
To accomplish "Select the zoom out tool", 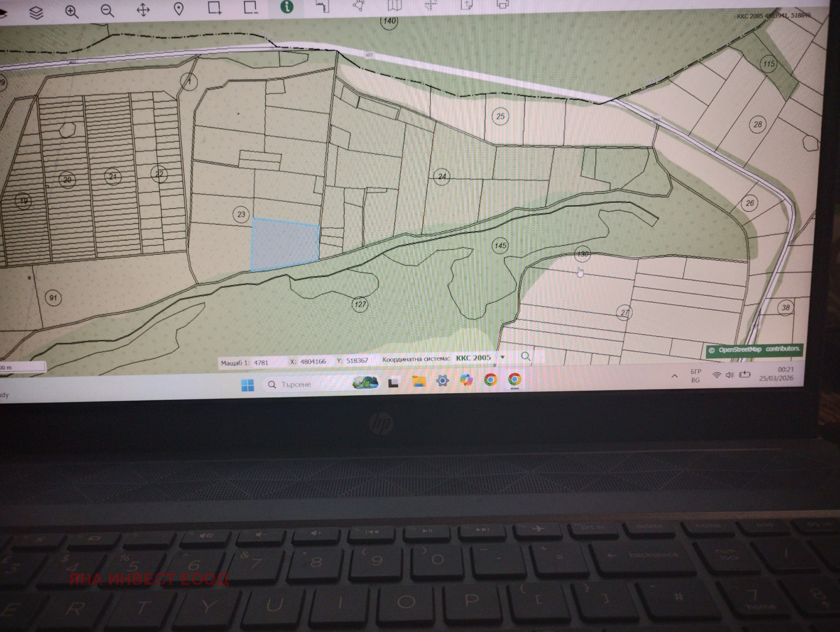I will click(x=107, y=11).
